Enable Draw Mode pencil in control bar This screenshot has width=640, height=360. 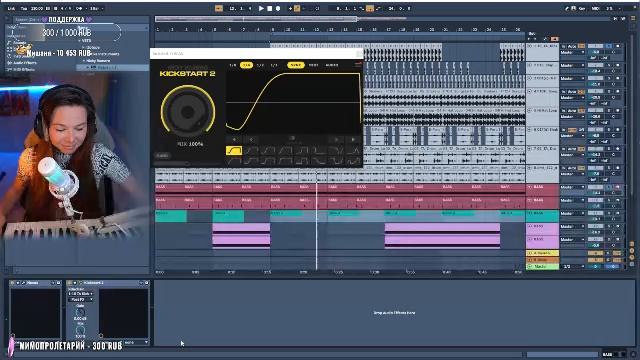pyautogui.click(x=567, y=8)
